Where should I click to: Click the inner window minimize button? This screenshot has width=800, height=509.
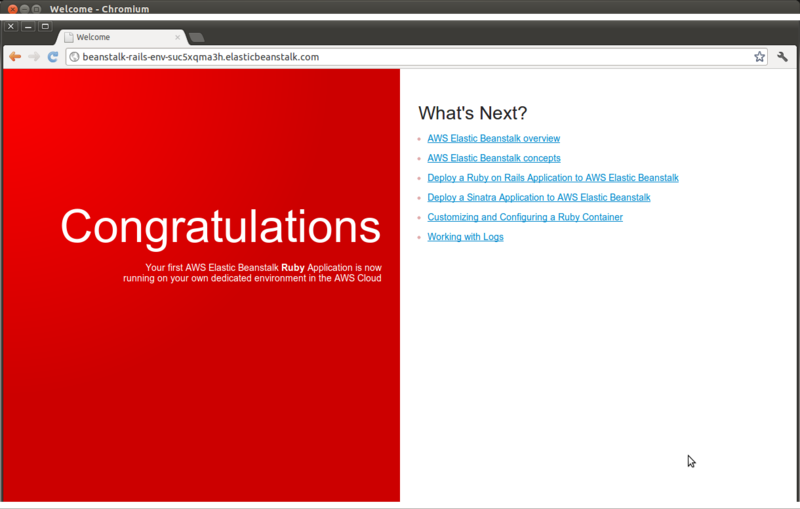[x=28, y=27]
